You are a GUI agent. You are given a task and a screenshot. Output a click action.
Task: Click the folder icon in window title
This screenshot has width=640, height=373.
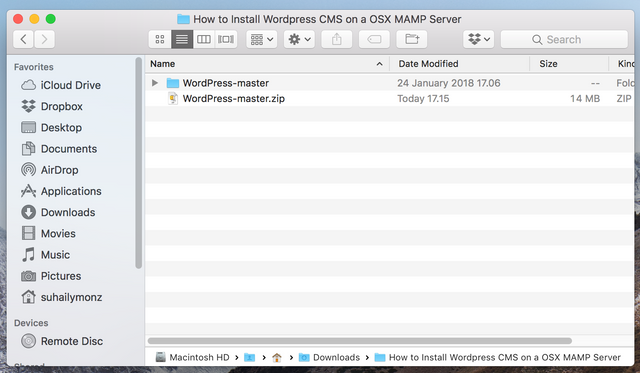(183, 19)
